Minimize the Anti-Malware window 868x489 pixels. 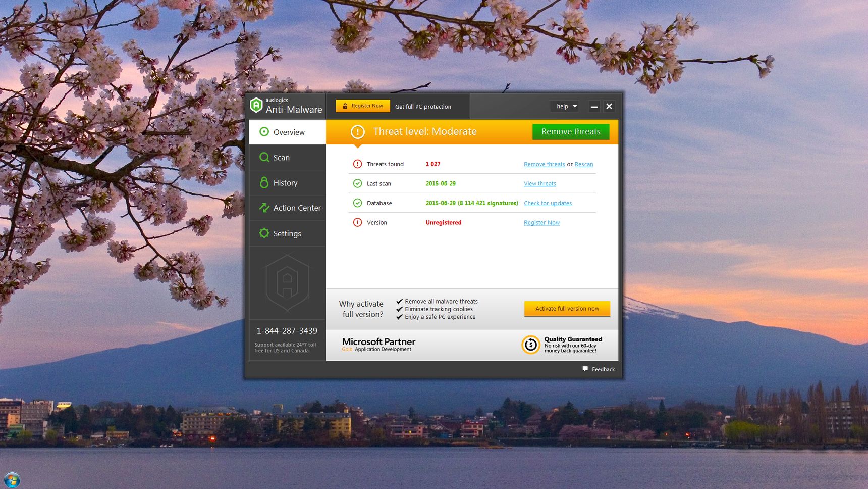(x=594, y=106)
